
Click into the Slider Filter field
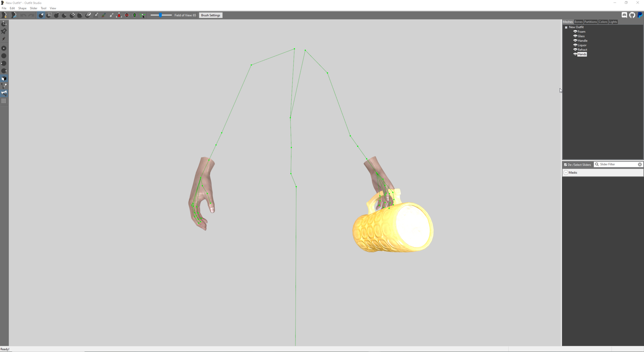[x=618, y=165]
